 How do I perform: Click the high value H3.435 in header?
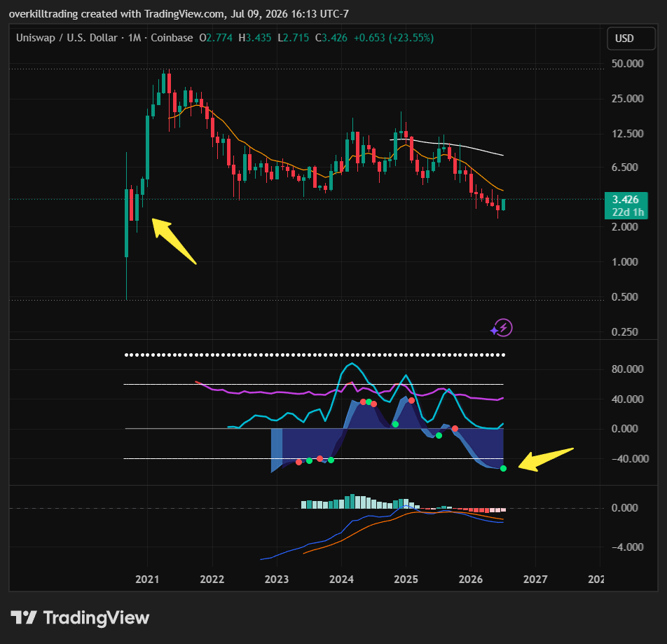click(255, 38)
